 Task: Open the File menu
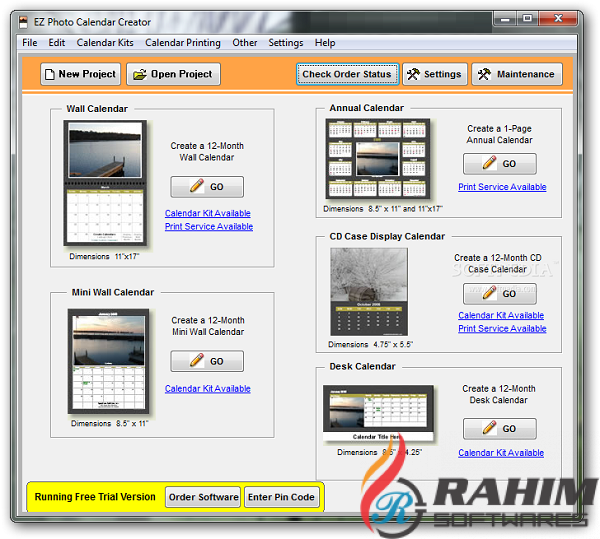(x=29, y=42)
